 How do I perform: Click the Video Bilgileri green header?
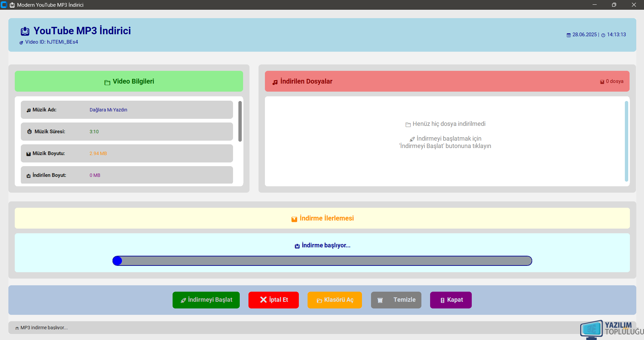129,81
